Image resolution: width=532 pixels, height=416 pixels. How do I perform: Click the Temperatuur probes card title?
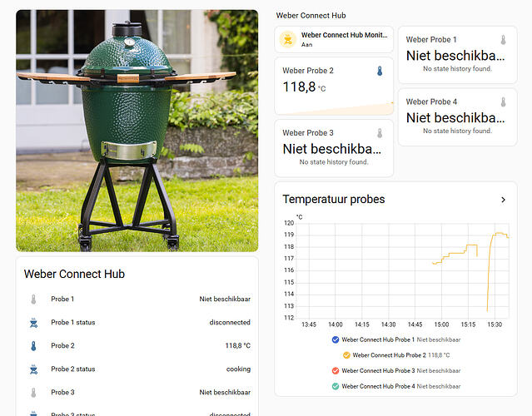[334, 200]
